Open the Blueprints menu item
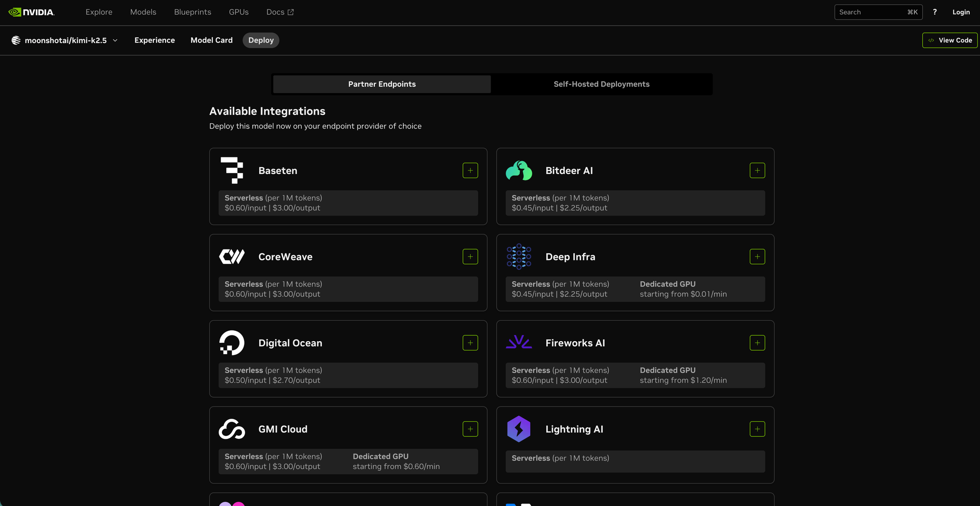980x506 pixels. point(193,12)
